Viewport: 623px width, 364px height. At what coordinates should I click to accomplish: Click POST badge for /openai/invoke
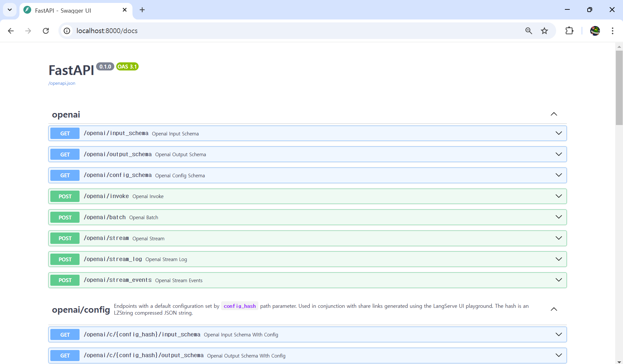[65, 196]
